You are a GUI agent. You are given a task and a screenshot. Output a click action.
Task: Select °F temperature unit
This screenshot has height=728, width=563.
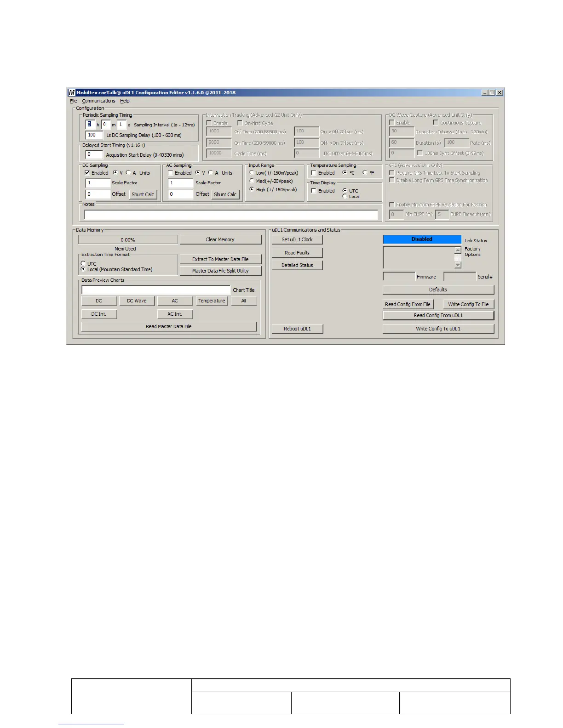pos(365,173)
